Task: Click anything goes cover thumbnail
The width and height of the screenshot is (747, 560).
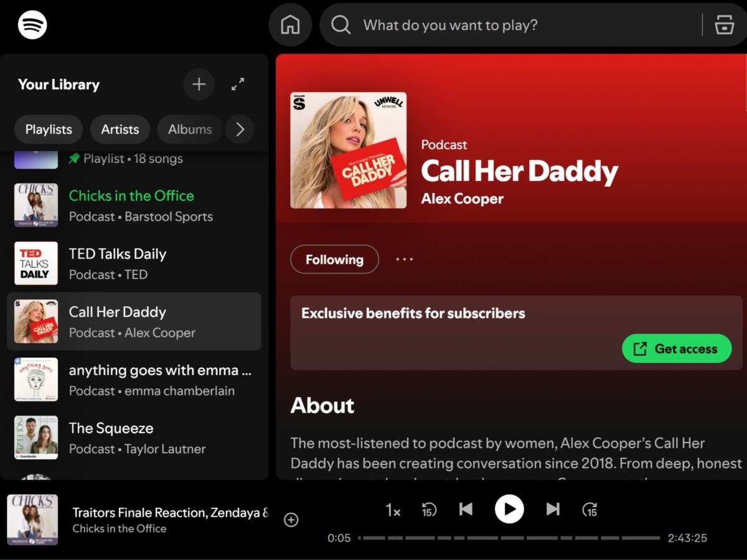Action: [36, 380]
